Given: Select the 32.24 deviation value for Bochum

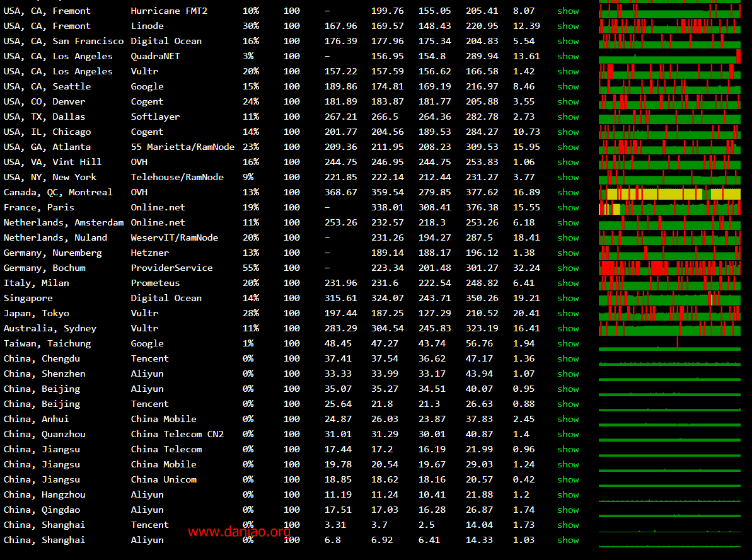Looking at the screenshot, I should pyautogui.click(x=526, y=268).
